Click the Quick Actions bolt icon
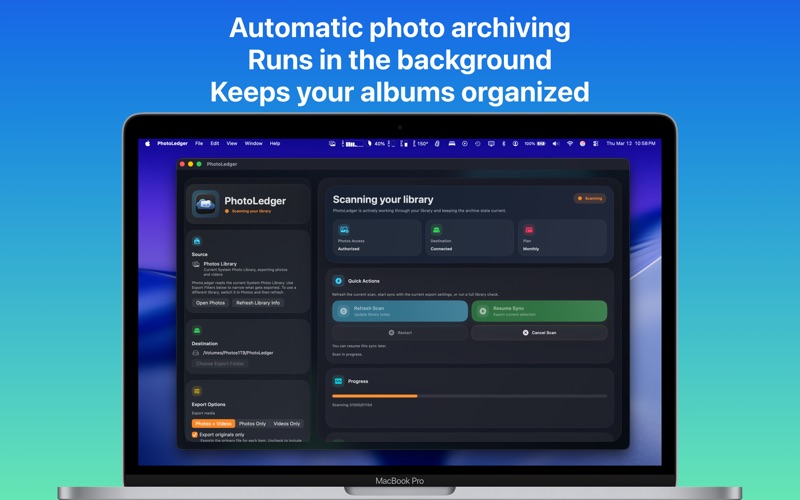This screenshot has width=800, height=500. point(338,281)
